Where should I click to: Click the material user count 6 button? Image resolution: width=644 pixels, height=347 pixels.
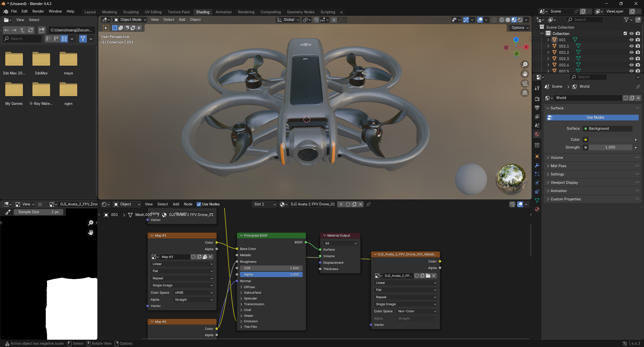[x=341, y=204]
